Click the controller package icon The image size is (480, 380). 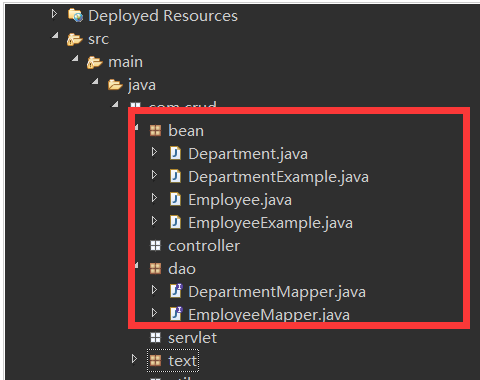pos(155,246)
